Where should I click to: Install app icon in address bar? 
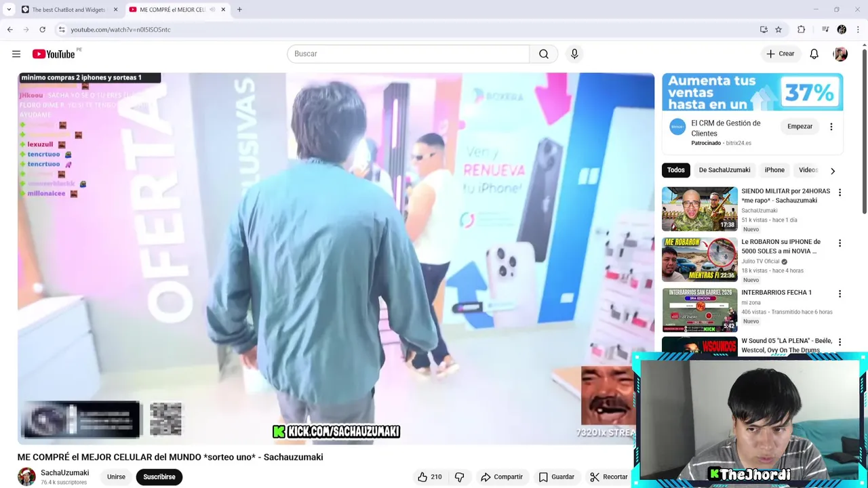coord(764,29)
